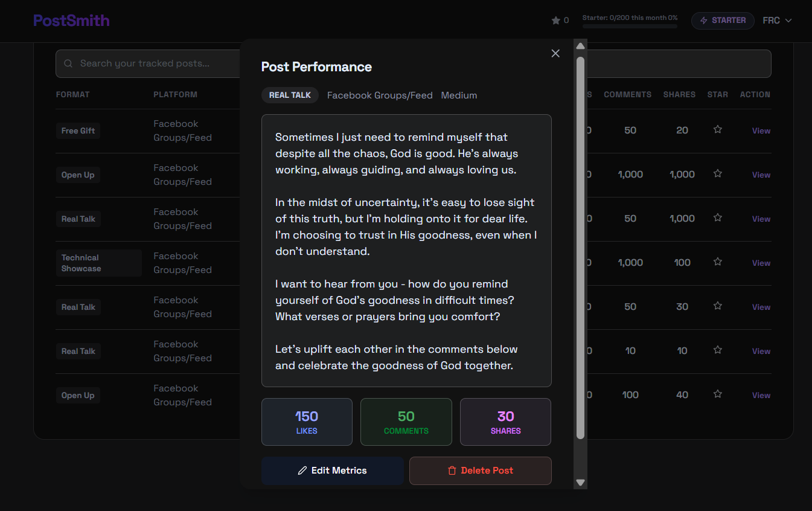View the Open Up post with 1,000 shares

click(x=761, y=175)
